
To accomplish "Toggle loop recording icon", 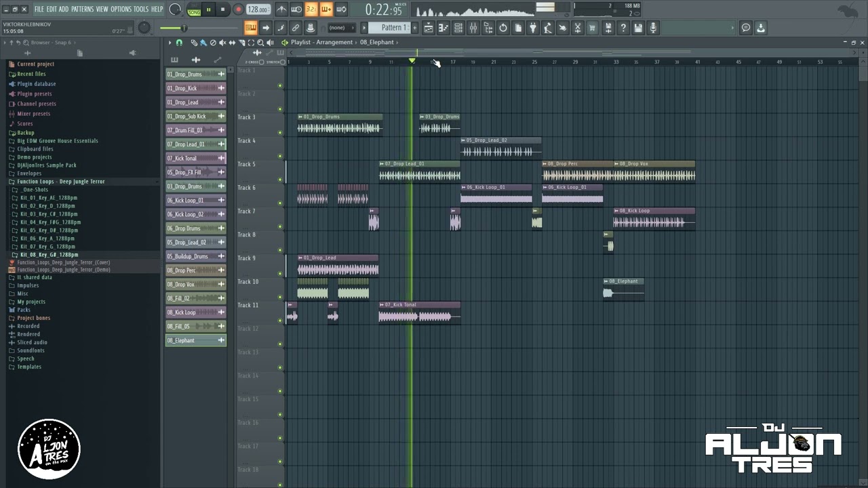I will [341, 9].
